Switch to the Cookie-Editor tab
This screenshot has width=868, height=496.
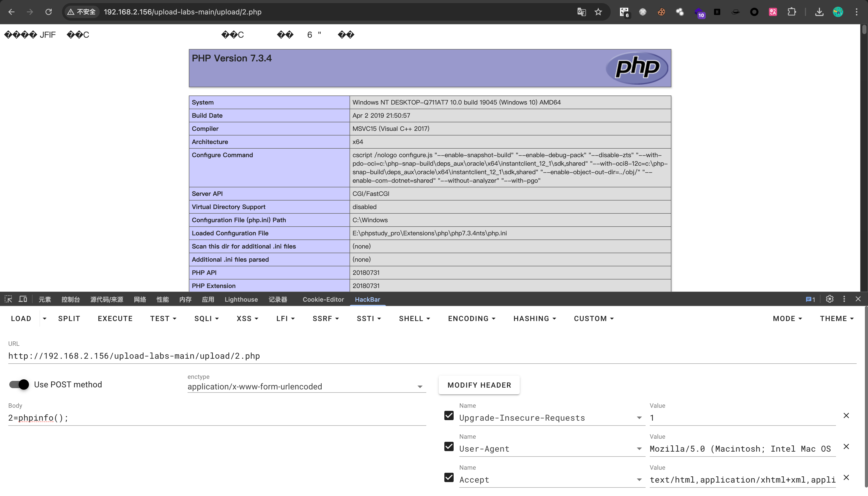point(323,299)
